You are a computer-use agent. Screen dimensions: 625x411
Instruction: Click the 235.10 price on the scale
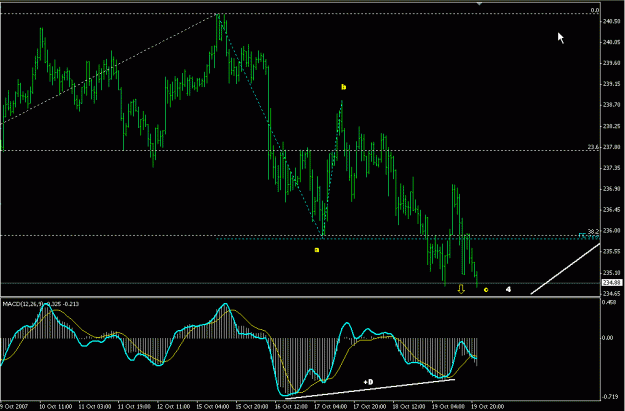tap(613, 273)
